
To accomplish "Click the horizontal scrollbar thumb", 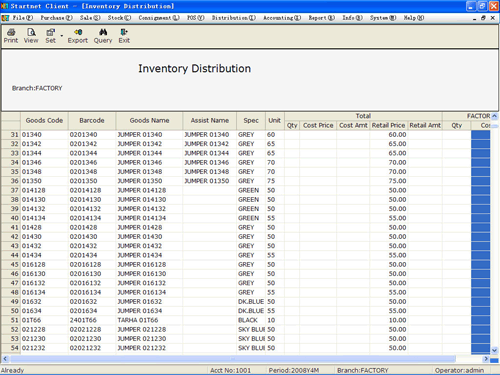I will [x=233, y=359].
